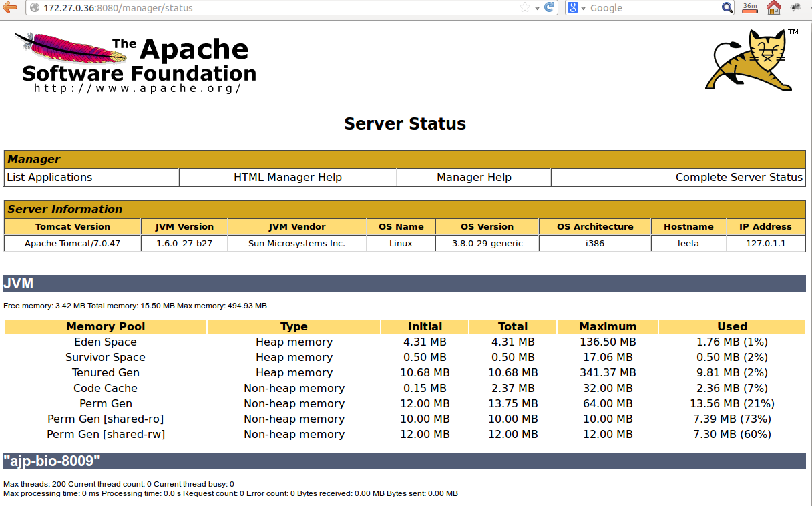Click the 'Code Cache' row label

[x=106, y=388]
